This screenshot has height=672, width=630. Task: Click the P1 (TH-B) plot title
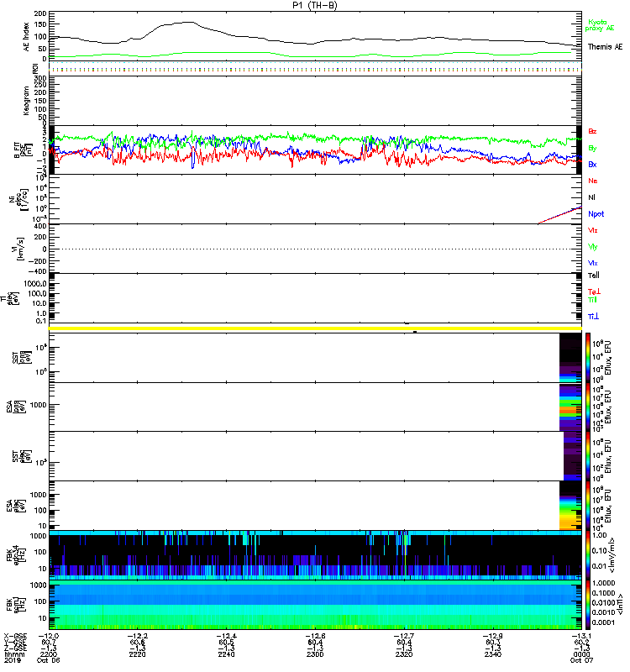(314, 5)
